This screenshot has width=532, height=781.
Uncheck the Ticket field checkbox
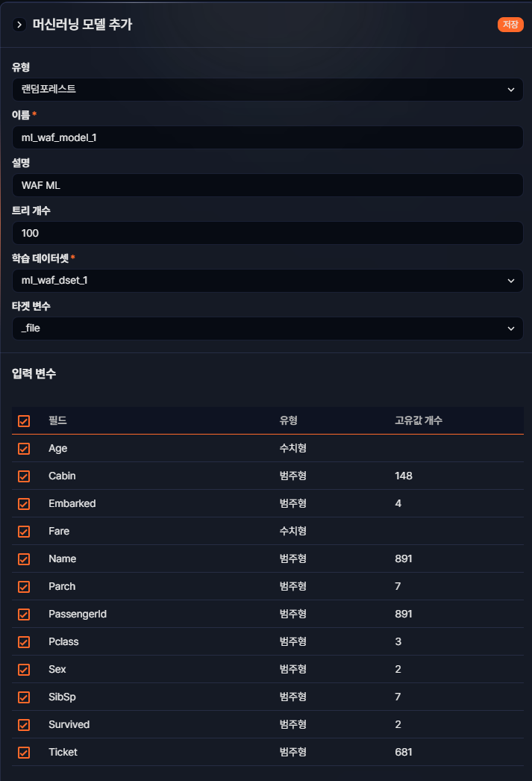pyautogui.click(x=23, y=752)
